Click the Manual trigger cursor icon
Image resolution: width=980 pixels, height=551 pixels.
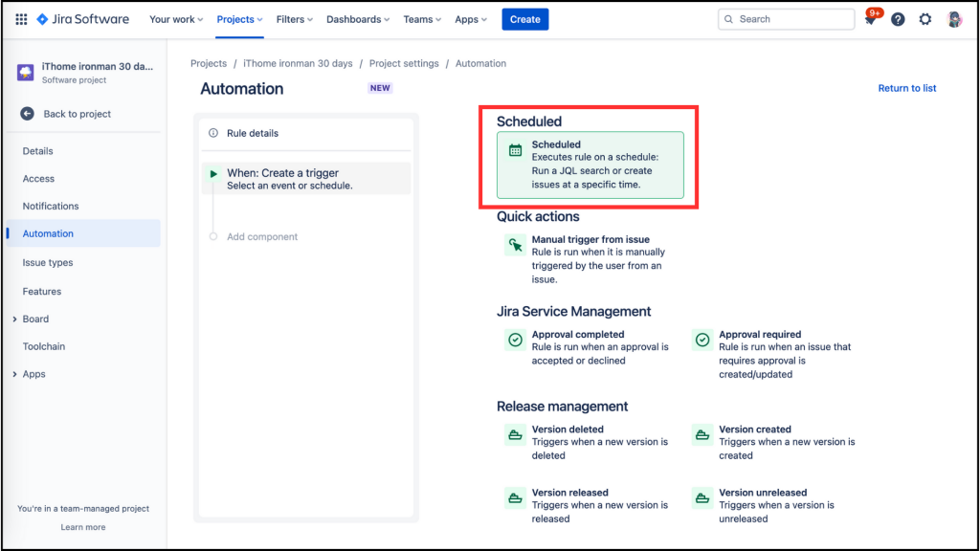[x=515, y=245]
